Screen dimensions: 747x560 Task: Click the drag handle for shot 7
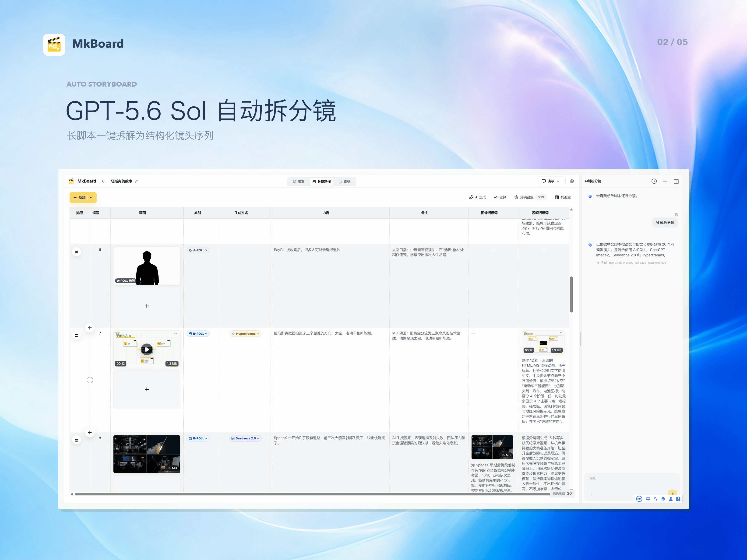pos(77,336)
